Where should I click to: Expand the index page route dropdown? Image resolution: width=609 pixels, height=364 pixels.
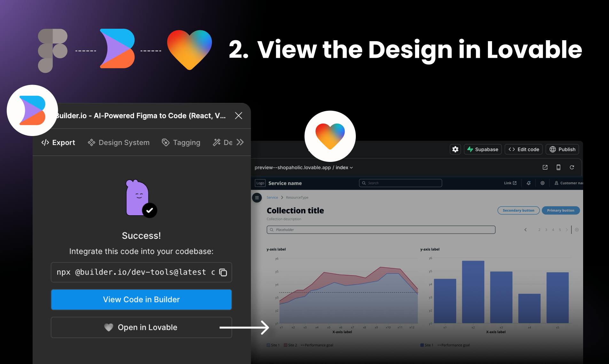[x=344, y=168]
